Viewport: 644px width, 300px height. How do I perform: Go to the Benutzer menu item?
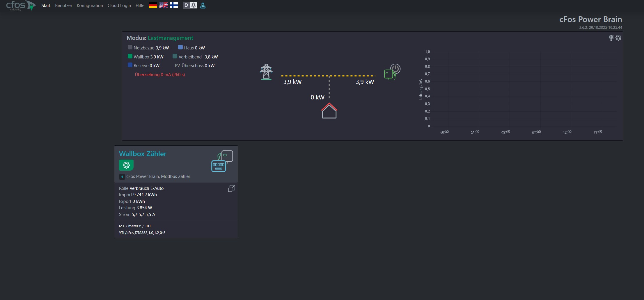pyautogui.click(x=63, y=6)
